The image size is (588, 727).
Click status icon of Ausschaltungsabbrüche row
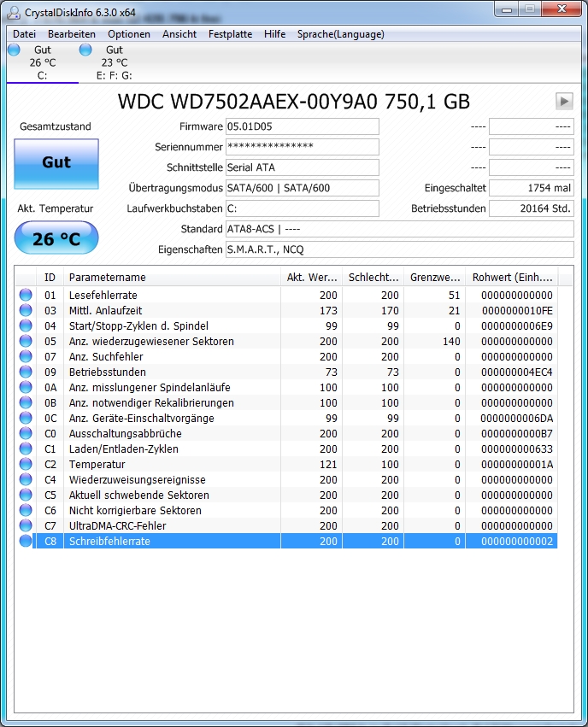tap(26, 433)
